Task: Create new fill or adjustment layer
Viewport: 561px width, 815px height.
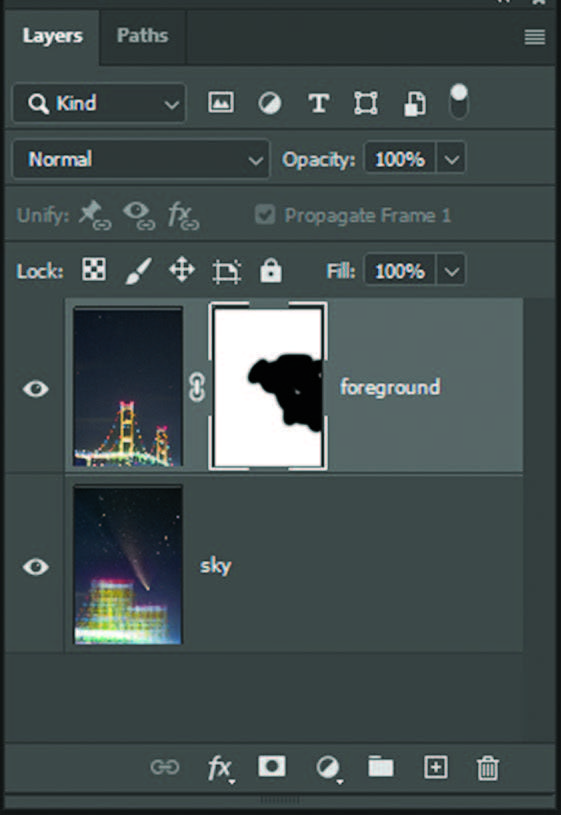Action: (328, 768)
